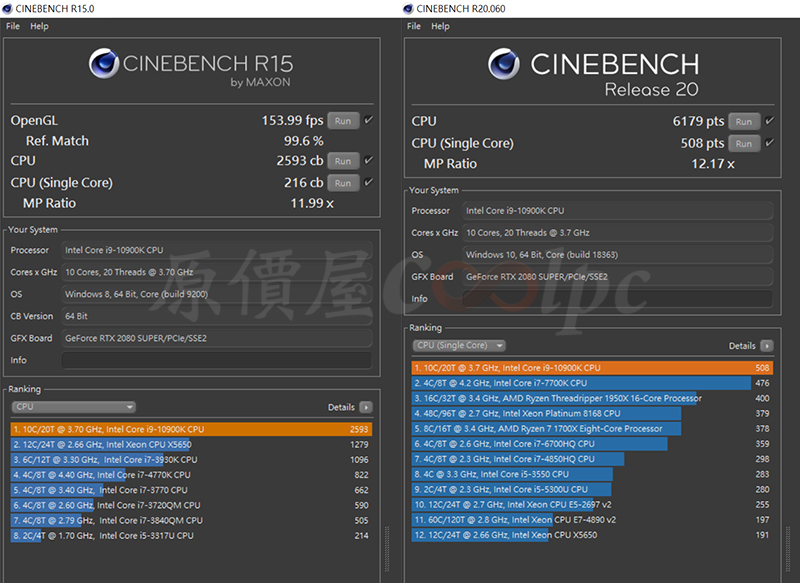Open Help menu in Cinebench R20 window
This screenshot has width=800, height=583.
[440, 26]
